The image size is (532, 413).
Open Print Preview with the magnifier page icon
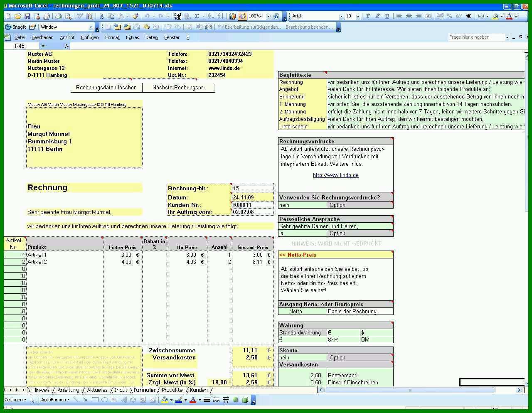[68, 16]
